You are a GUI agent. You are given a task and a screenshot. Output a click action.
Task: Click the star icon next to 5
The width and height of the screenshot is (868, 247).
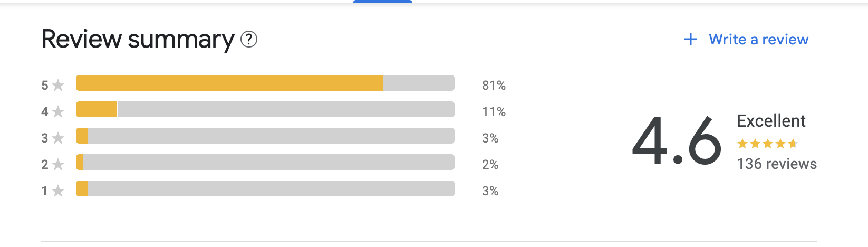(x=59, y=85)
